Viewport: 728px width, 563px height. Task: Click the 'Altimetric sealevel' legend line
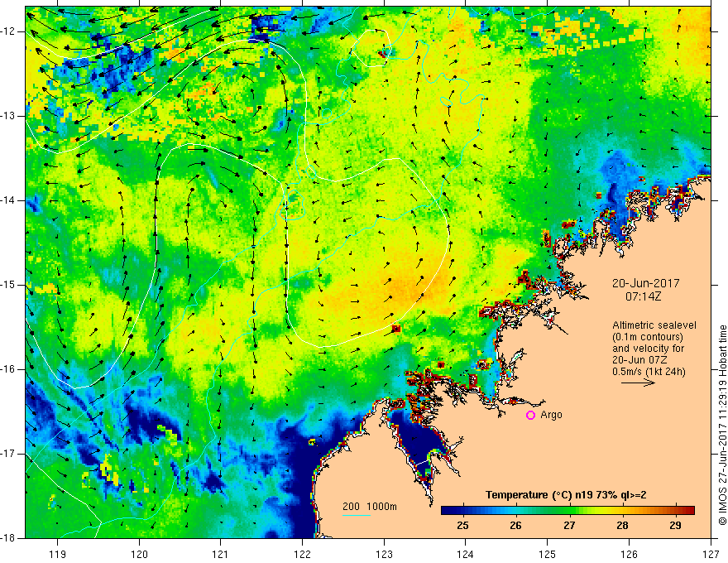(x=654, y=325)
